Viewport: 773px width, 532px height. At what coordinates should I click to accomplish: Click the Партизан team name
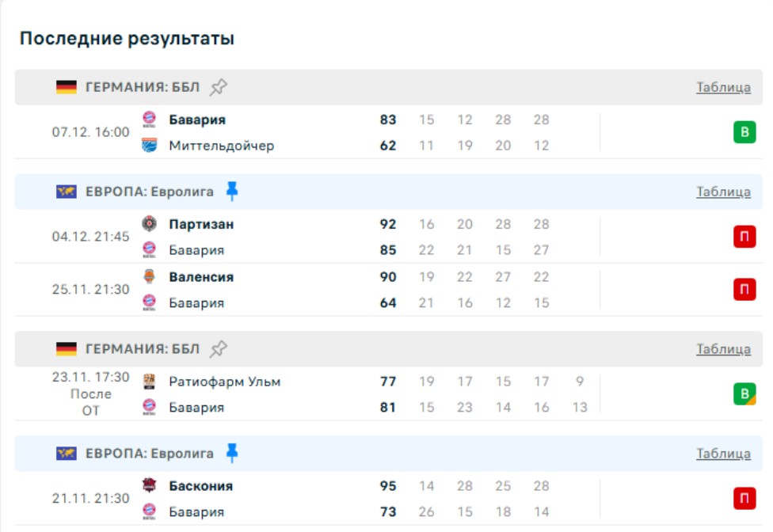tap(201, 224)
